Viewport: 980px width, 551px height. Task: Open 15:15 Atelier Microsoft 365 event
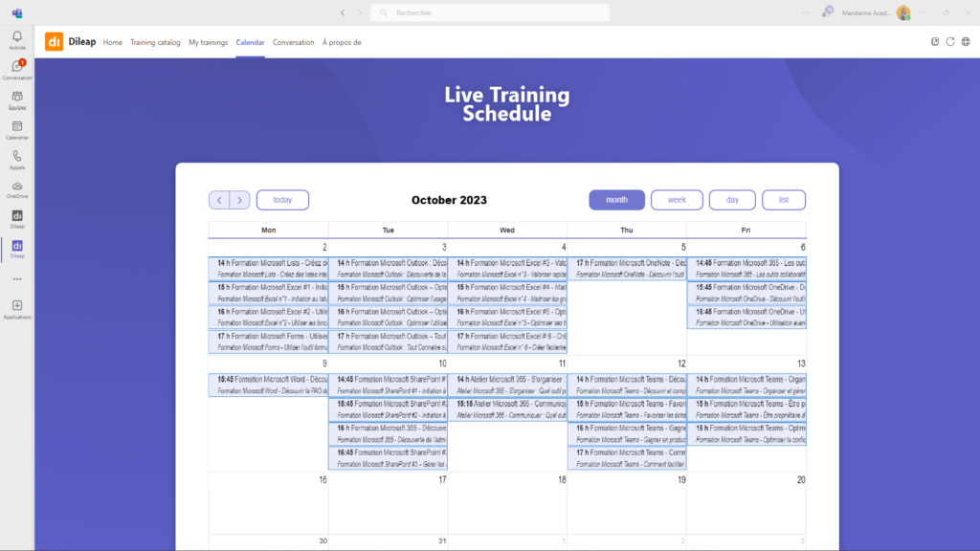pos(507,409)
